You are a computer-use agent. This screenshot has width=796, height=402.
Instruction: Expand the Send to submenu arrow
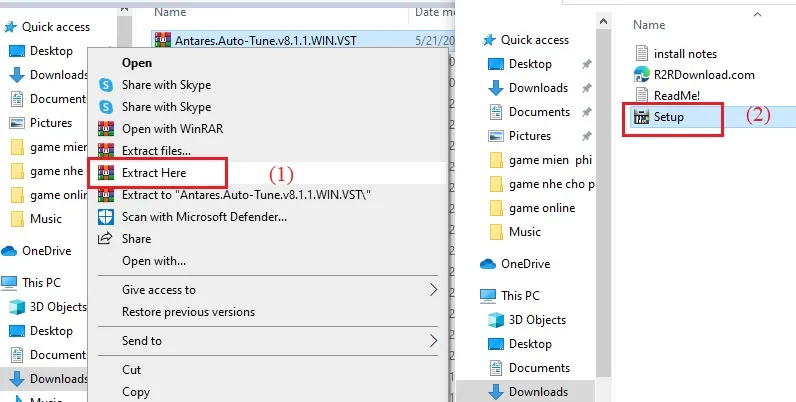click(x=434, y=341)
